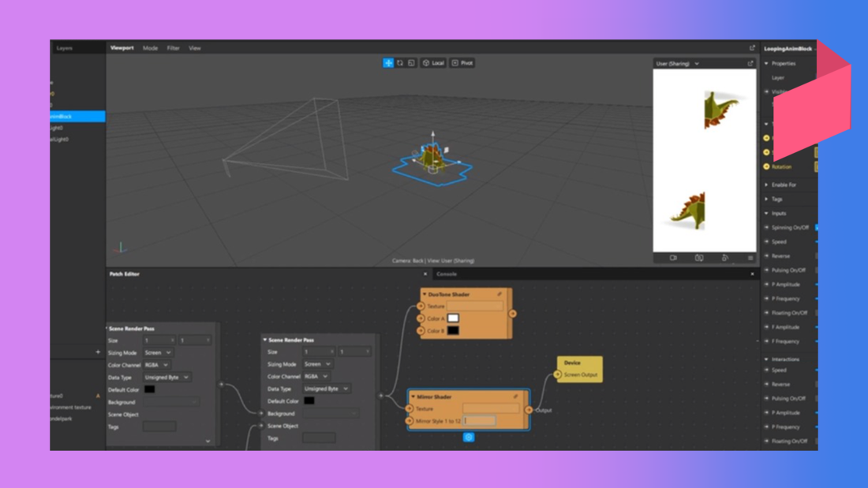Toggle the Floating On/Off input
868x488 pixels.
coord(816,312)
